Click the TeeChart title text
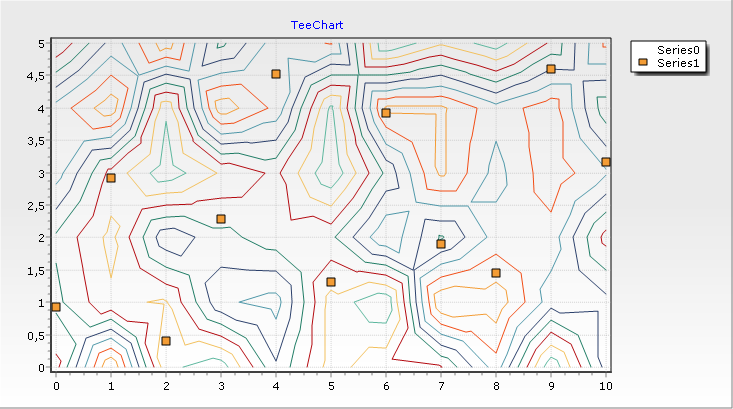Viewport: 733px width, 409px height. [317, 25]
